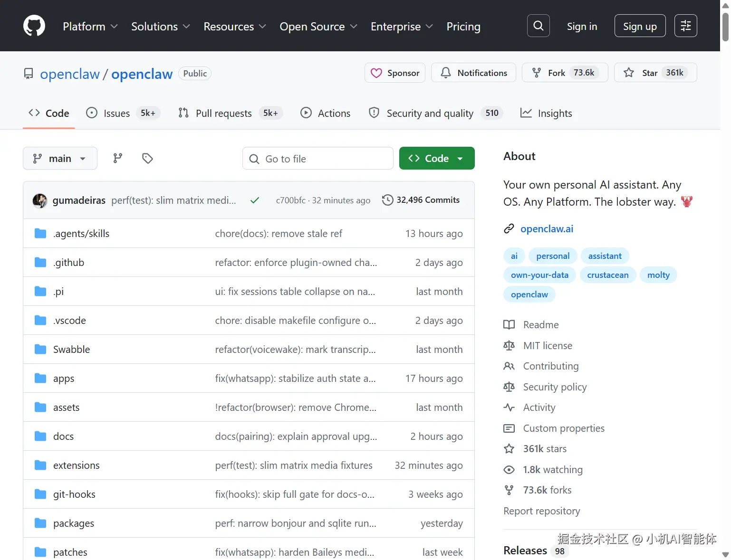Click the Sign in link
Image resolution: width=731 pixels, height=560 pixels.
click(582, 27)
